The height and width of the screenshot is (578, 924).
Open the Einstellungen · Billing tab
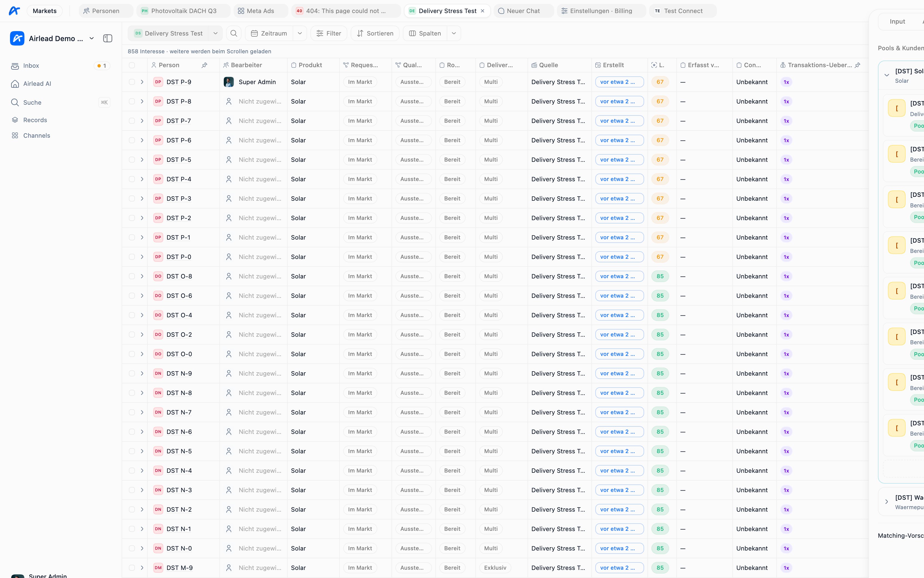pos(601,11)
